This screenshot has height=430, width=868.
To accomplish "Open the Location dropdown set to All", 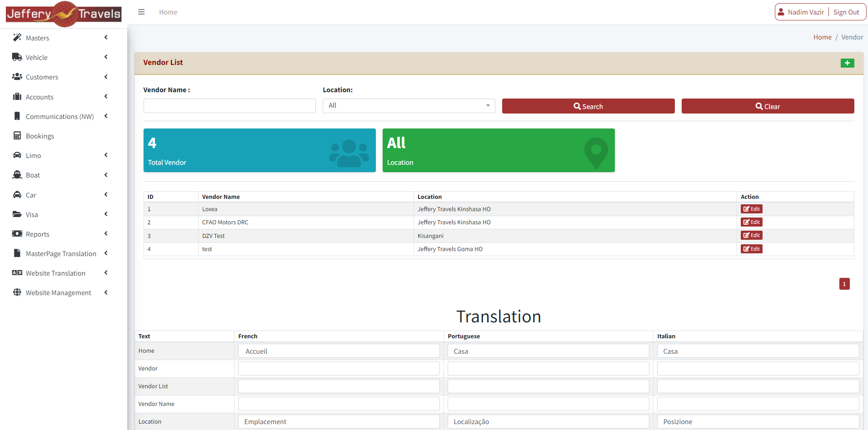I will 409,106.
